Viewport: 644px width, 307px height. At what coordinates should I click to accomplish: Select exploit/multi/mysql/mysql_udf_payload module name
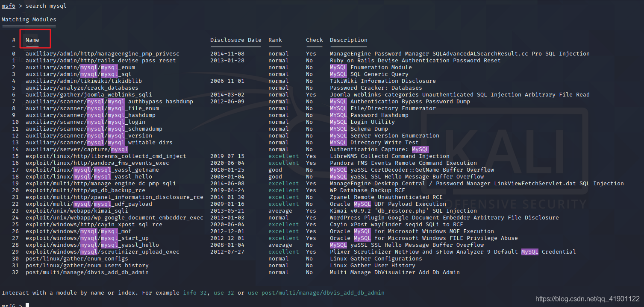(89, 204)
